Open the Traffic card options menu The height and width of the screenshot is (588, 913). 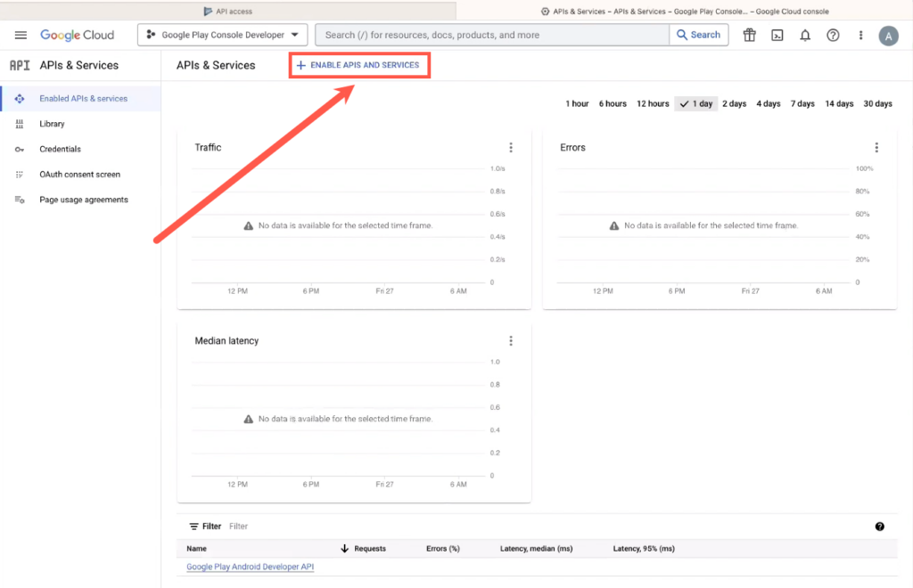(x=511, y=147)
